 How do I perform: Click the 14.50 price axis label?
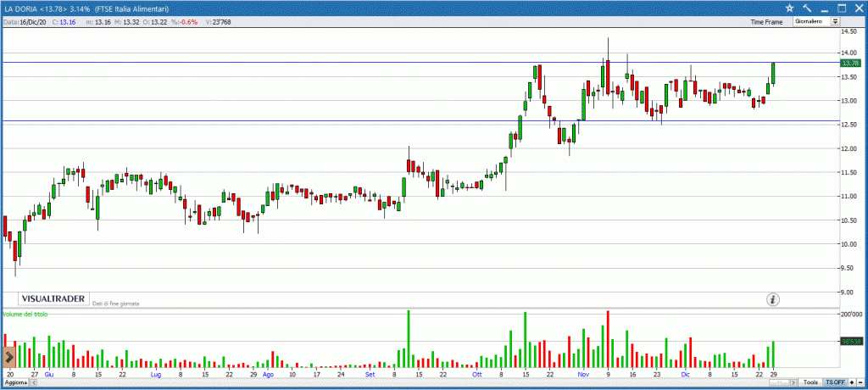tap(849, 31)
